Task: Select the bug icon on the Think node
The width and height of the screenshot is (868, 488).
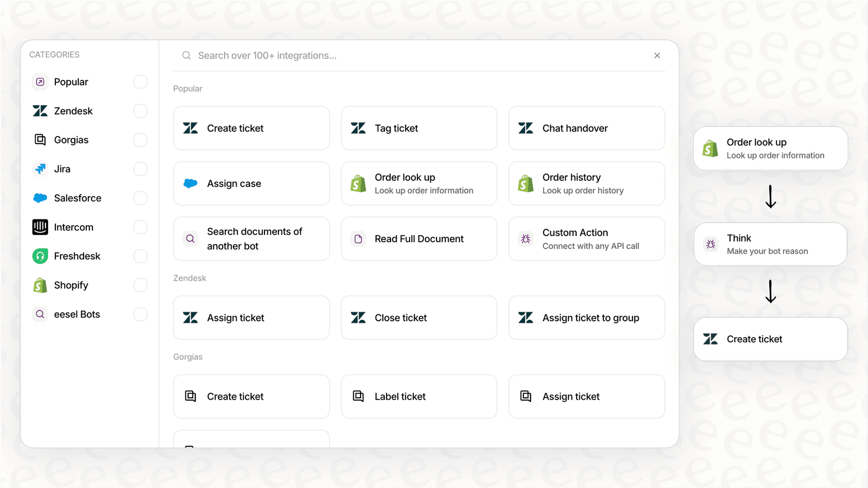Action: [710, 244]
